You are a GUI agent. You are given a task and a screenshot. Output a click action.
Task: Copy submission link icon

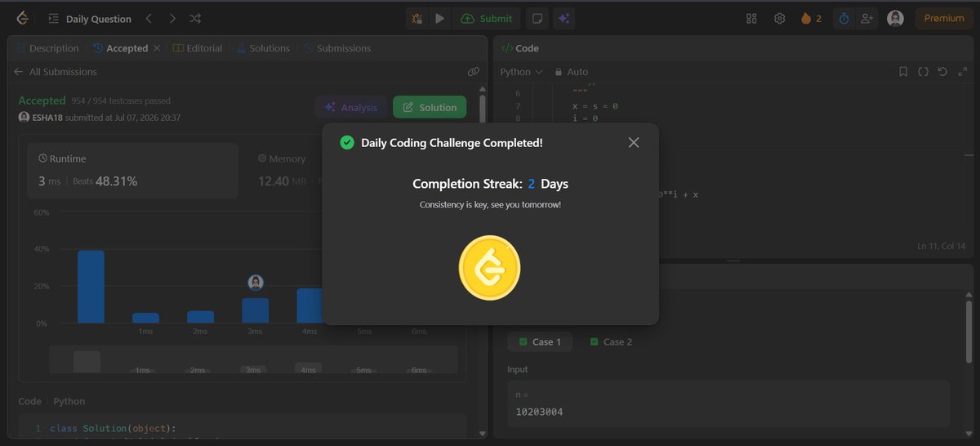[x=473, y=72]
